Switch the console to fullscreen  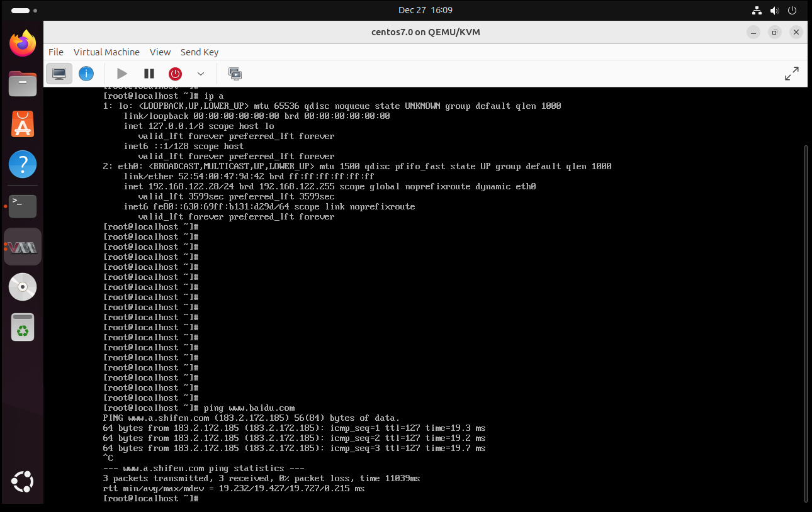point(792,74)
